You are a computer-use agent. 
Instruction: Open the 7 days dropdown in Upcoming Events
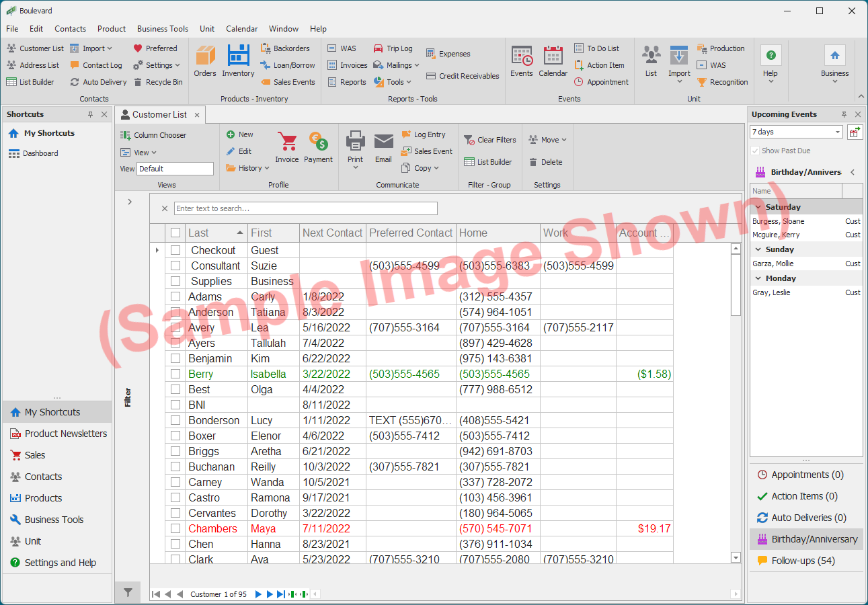(838, 132)
